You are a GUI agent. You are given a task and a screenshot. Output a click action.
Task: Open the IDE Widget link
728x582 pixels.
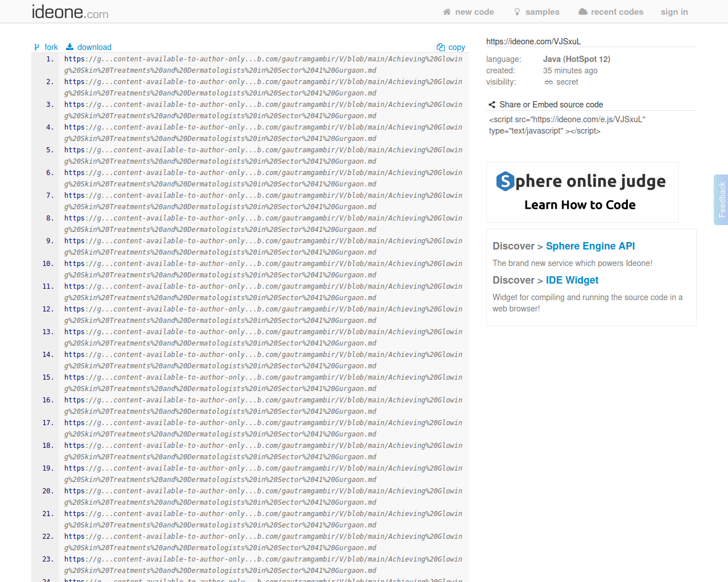(572, 280)
